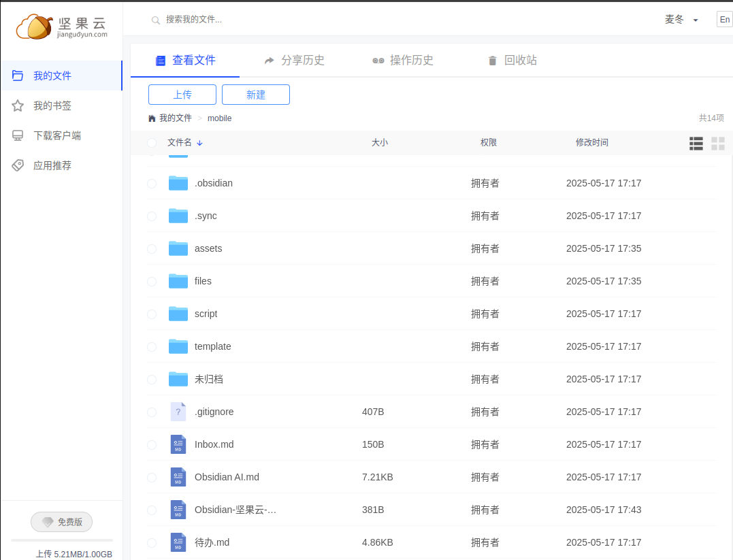Check the box for .obsidian folder

click(152, 183)
